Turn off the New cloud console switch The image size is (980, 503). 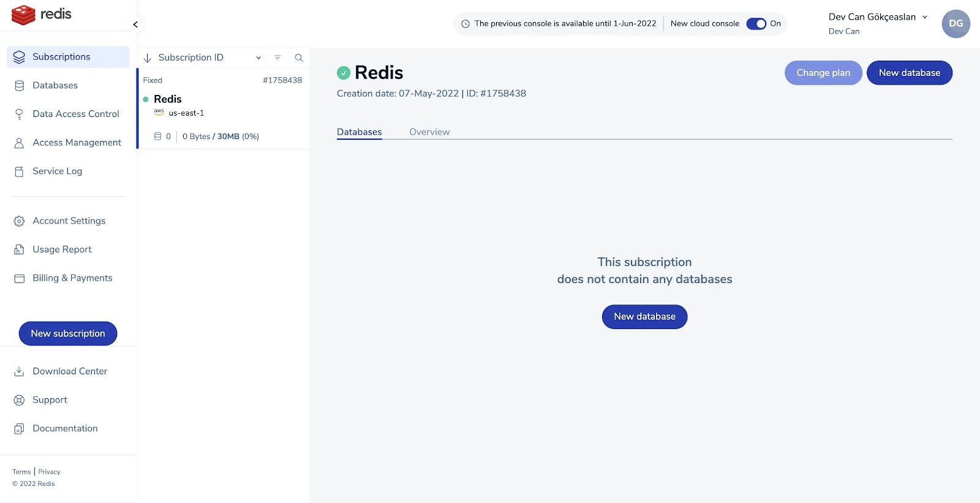pos(756,24)
